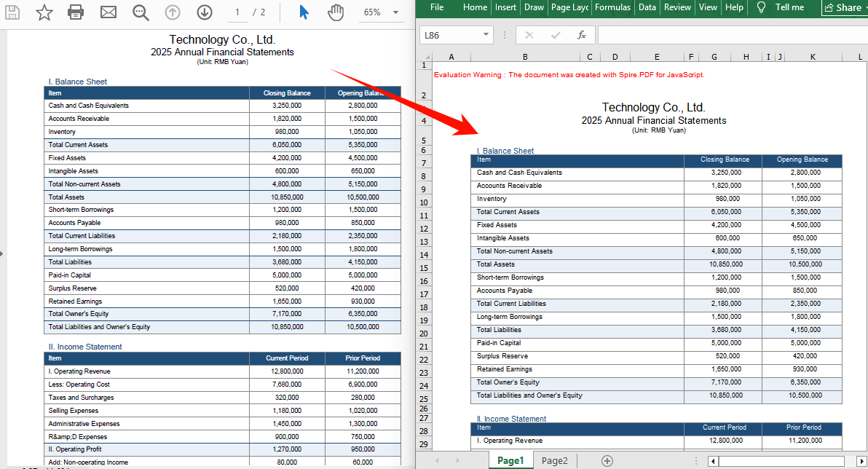Expand the Name Box dropdown arrow
This screenshot has width=868, height=469.
(x=486, y=35)
